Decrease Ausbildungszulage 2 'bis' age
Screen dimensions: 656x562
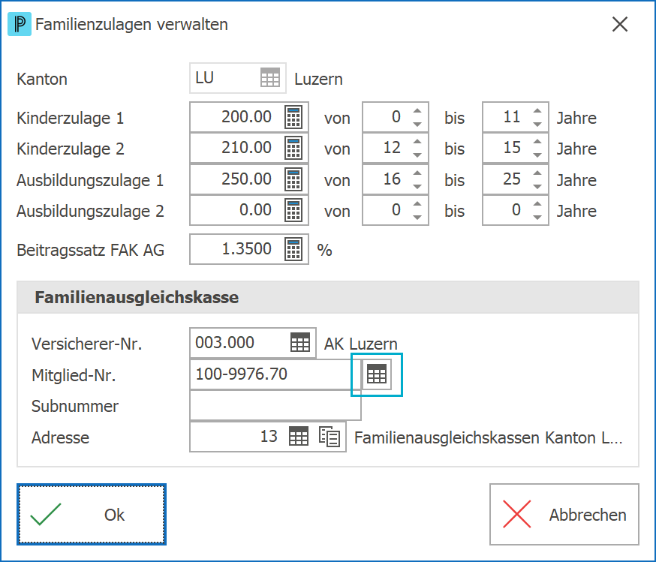click(x=537, y=217)
